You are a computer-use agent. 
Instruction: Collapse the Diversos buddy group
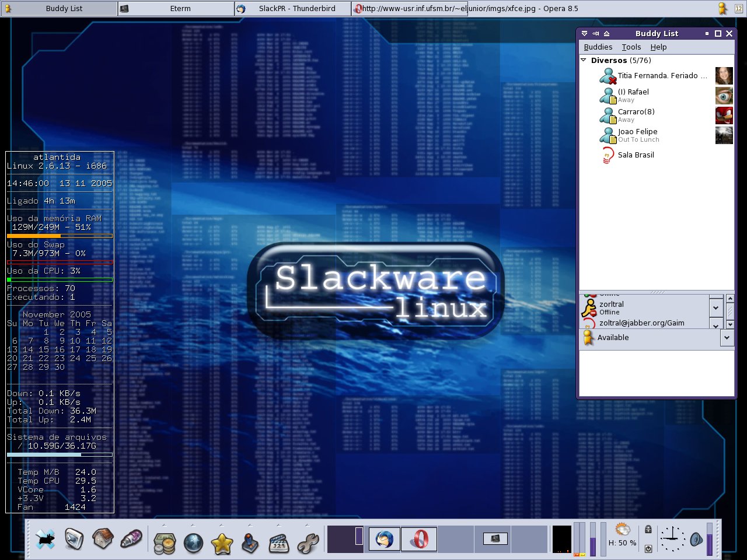pyautogui.click(x=584, y=60)
